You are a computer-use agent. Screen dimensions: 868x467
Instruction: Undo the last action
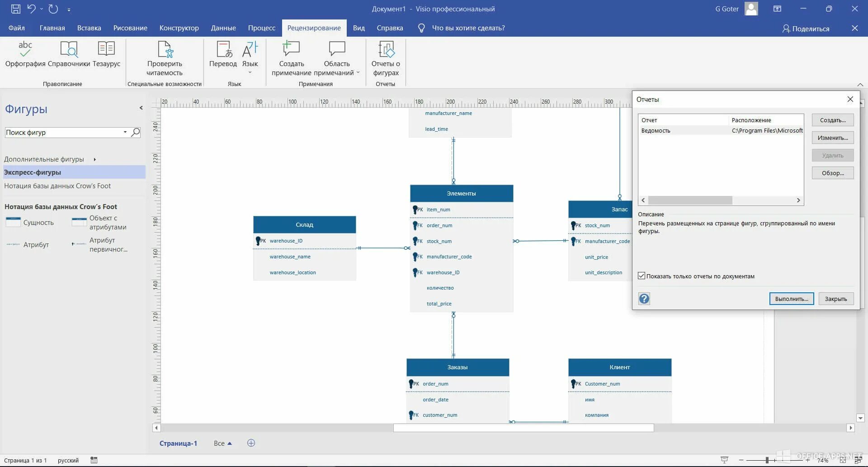[x=31, y=9]
